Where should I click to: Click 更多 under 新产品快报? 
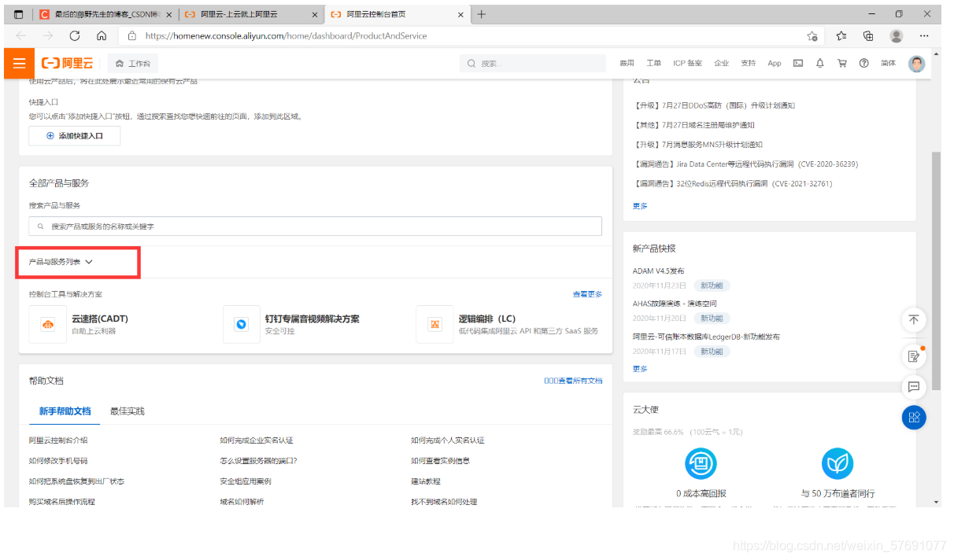point(640,369)
